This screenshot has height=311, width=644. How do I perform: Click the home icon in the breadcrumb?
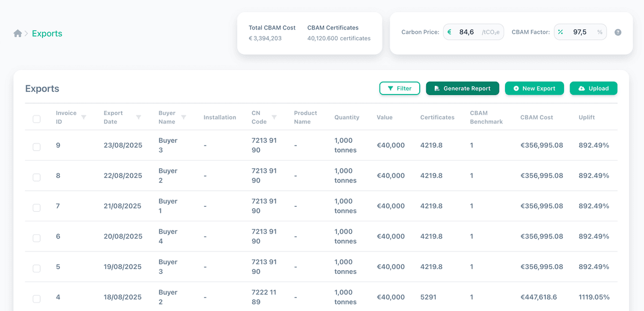coord(17,33)
